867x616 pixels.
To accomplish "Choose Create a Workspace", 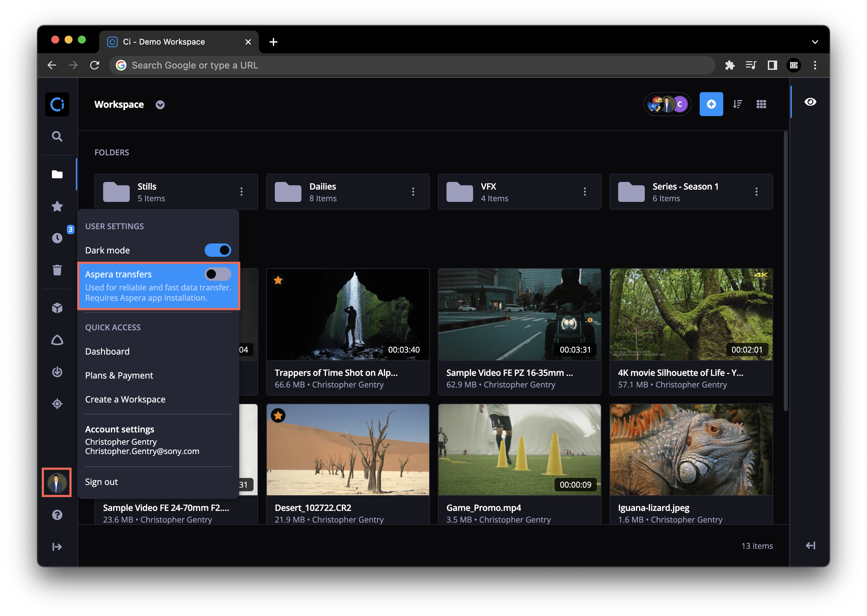I will [125, 399].
